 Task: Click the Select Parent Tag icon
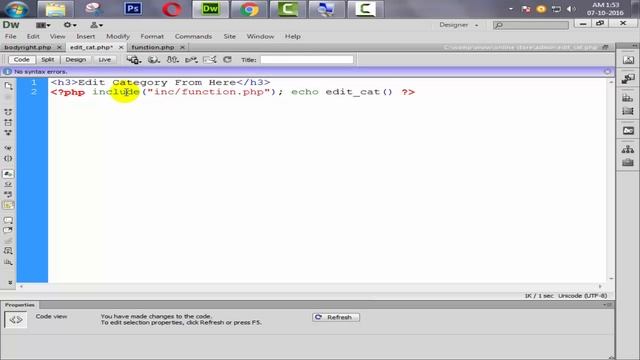point(8,148)
